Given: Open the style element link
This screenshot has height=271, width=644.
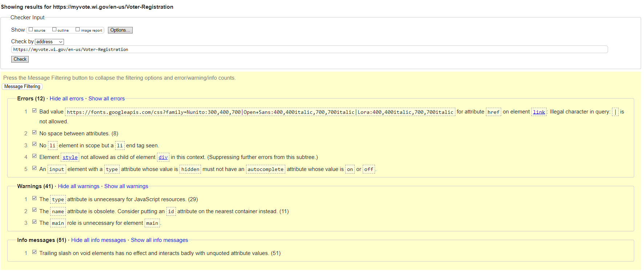Looking at the screenshot, I should coord(70,158).
